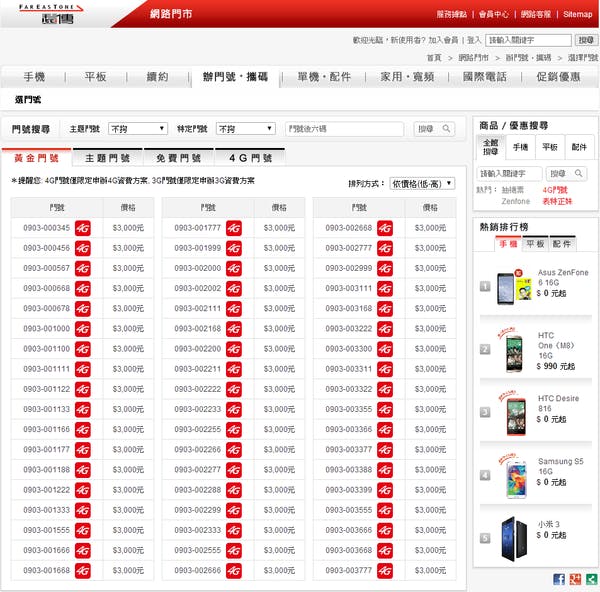600x592 pixels.
Task: Click hot keyword Zenfone link
Action: click(515, 201)
